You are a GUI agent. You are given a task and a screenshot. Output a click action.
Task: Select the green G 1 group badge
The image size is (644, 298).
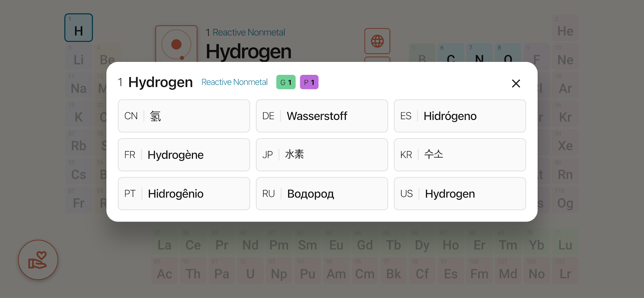click(x=286, y=82)
